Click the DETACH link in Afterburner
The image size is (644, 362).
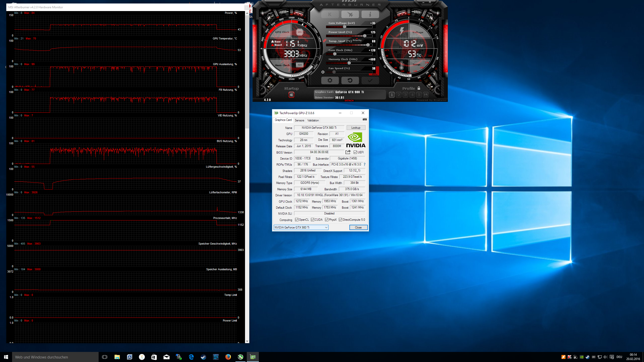[x=349, y=101]
